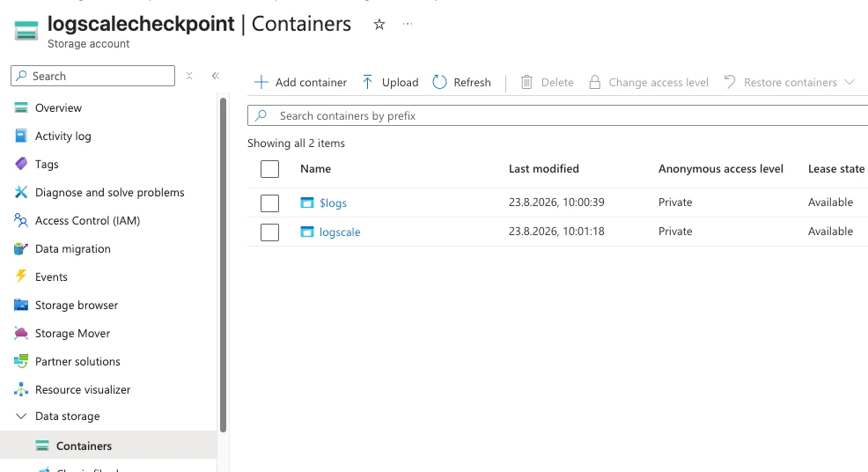Click the logscalecheckpoint storage account icon
Viewport: 868px width, 472px height.
(x=26, y=31)
